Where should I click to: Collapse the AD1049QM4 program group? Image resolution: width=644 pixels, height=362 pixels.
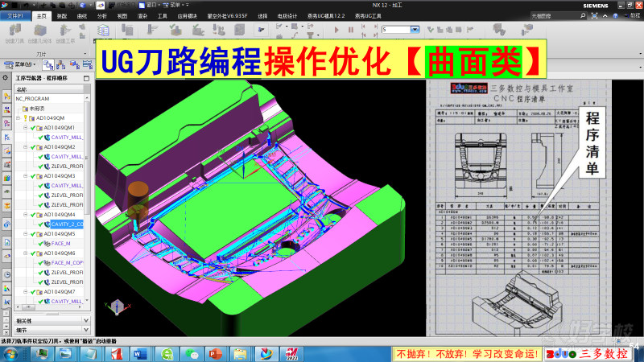click(x=25, y=215)
